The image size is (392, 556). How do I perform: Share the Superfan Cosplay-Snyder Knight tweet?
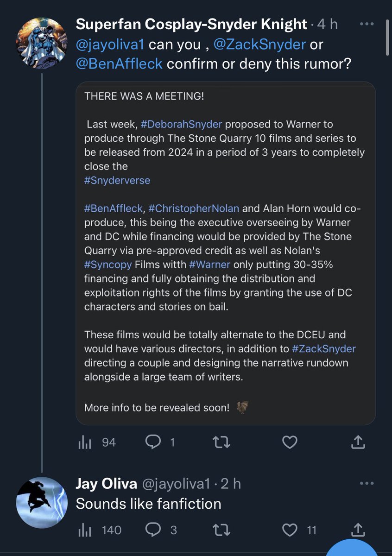click(x=357, y=443)
